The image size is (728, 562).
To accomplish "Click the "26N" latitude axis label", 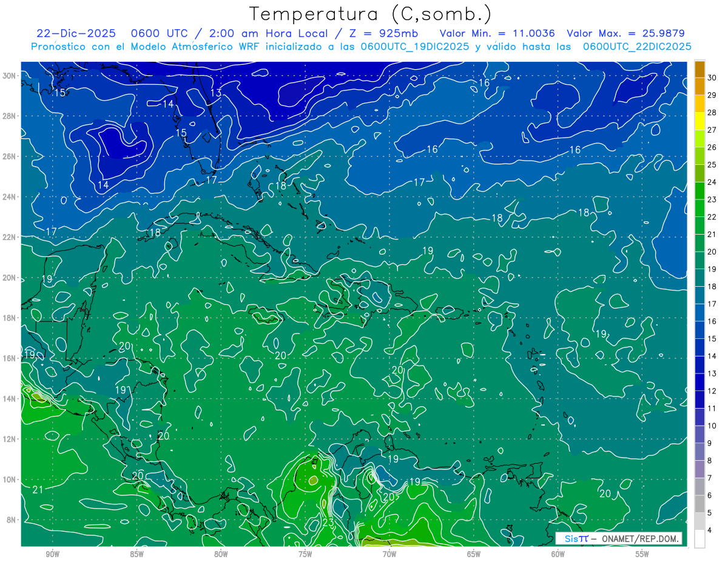I will 10,156.
